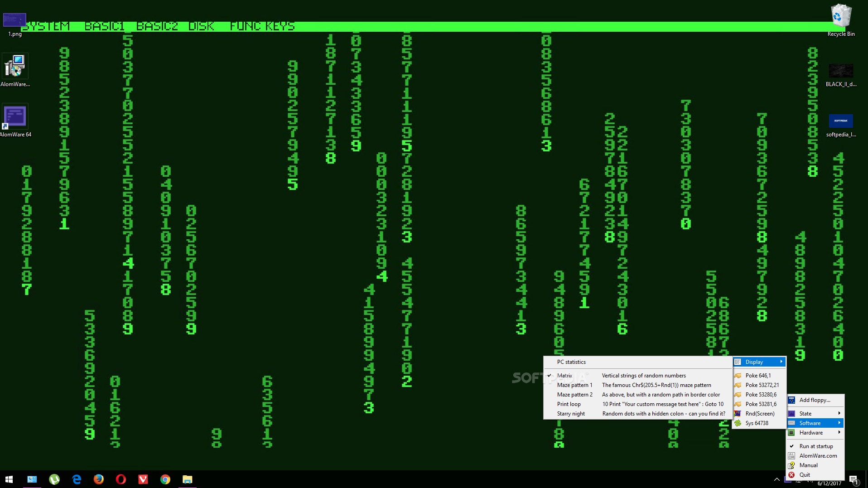Choose Poke 53280,6 menu entry
Image resolution: width=868 pixels, height=488 pixels.
[x=759, y=394]
